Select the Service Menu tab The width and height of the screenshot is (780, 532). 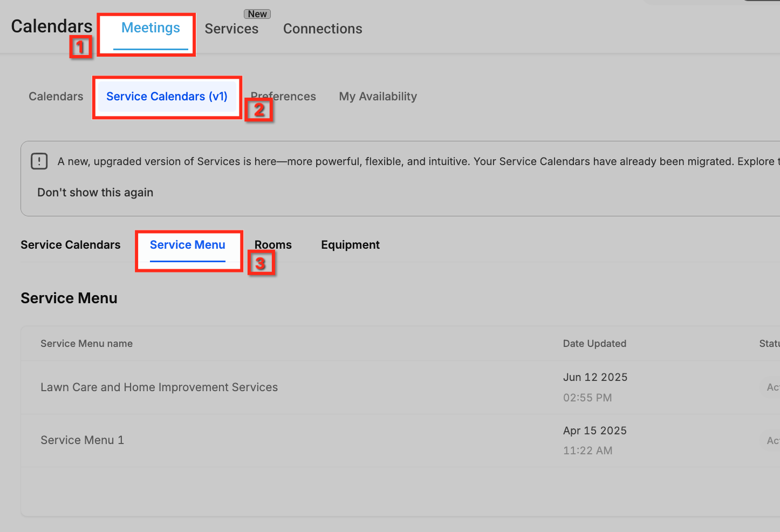[188, 244]
